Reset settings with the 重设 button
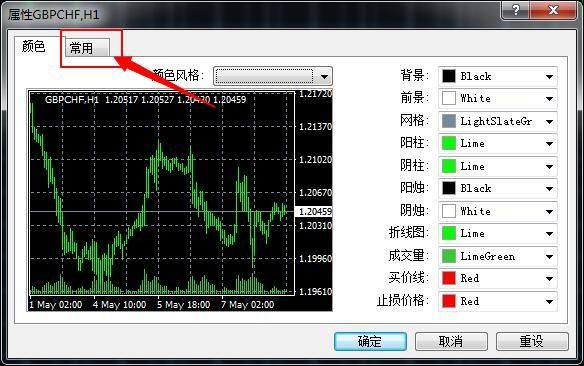Screen dimensions: 584x366 click(x=532, y=341)
